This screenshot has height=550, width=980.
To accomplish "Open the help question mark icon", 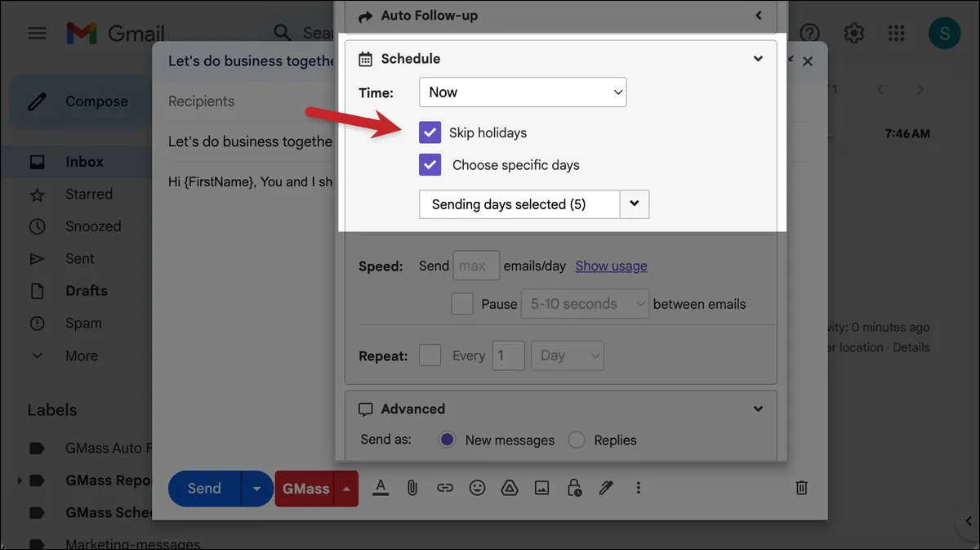I will [x=809, y=33].
